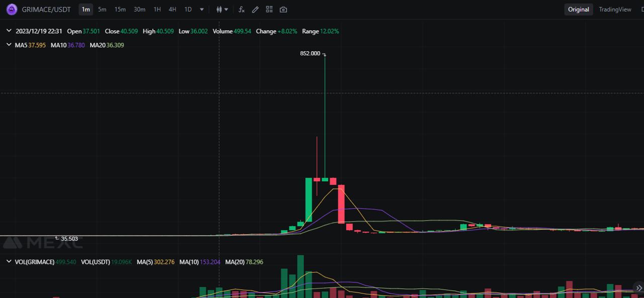Open the GRIMACE/USDT pair name
The image size is (644, 298).
click(46, 10)
